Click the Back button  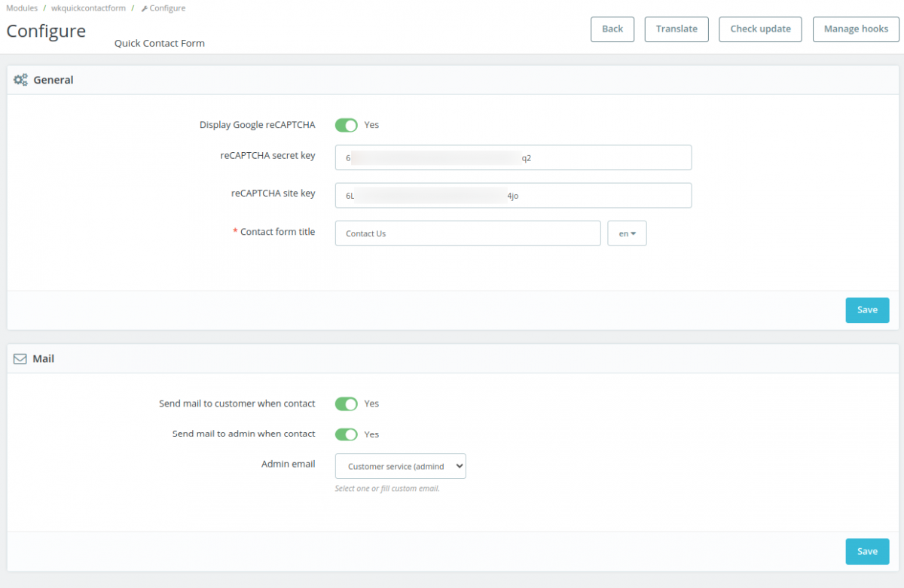coord(612,29)
